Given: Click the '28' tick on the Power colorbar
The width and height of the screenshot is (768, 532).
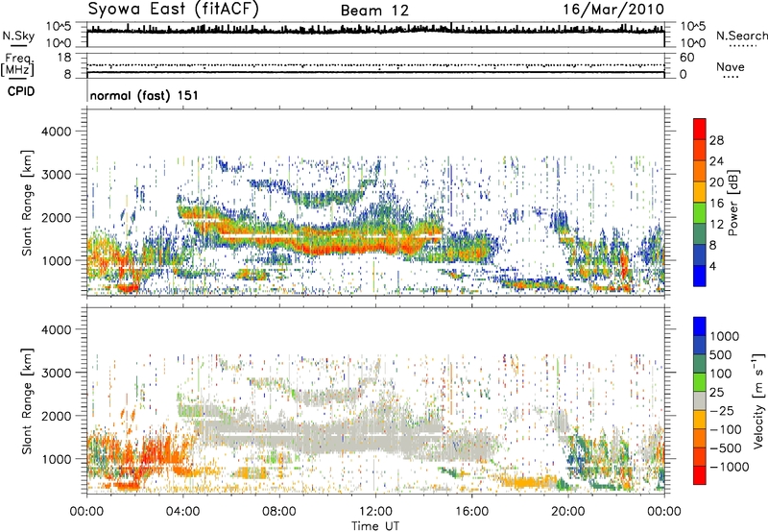Looking at the screenshot, I should [x=716, y=140].
